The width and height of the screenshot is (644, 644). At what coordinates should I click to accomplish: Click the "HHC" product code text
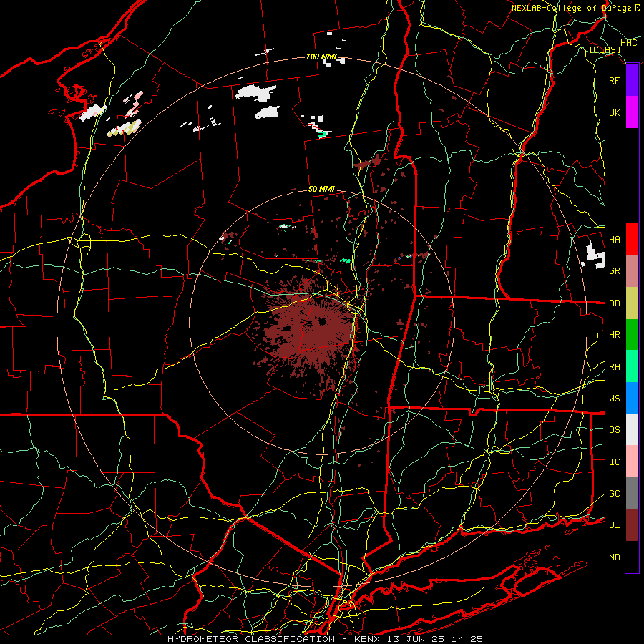click(x=628, y=43)
